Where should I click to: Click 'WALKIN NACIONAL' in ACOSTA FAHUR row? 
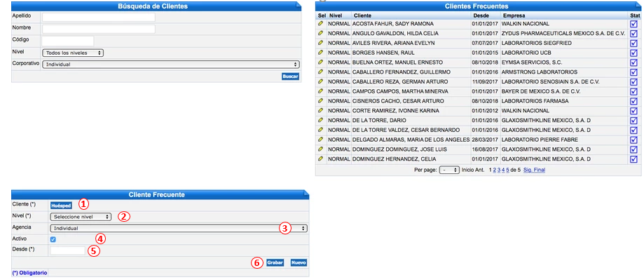(x=525, y=24)
